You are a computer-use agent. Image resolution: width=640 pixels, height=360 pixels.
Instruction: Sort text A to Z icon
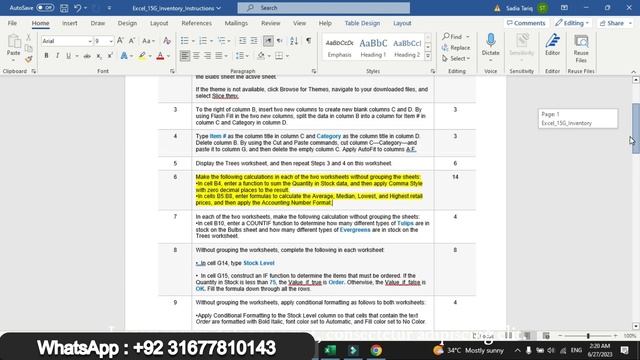click(x=294, y=41)
